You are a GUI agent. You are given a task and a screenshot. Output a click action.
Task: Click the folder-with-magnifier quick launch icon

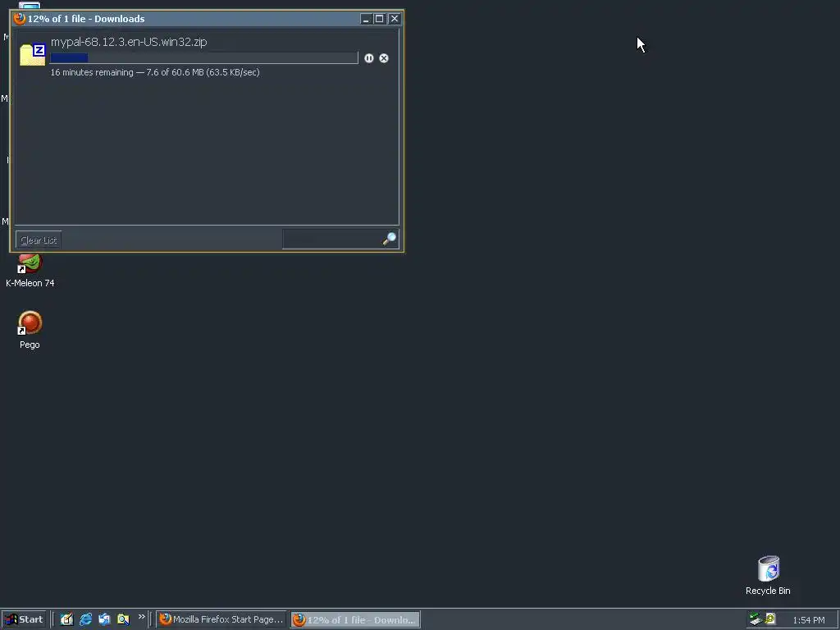pyautogui.click(x=123, y=619)
